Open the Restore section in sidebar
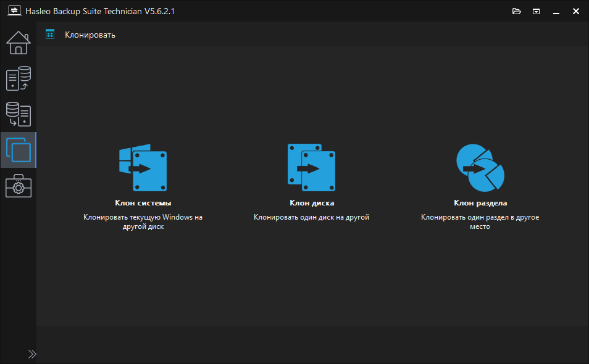Viewport: 589px width, 364px height. [18, 114]
